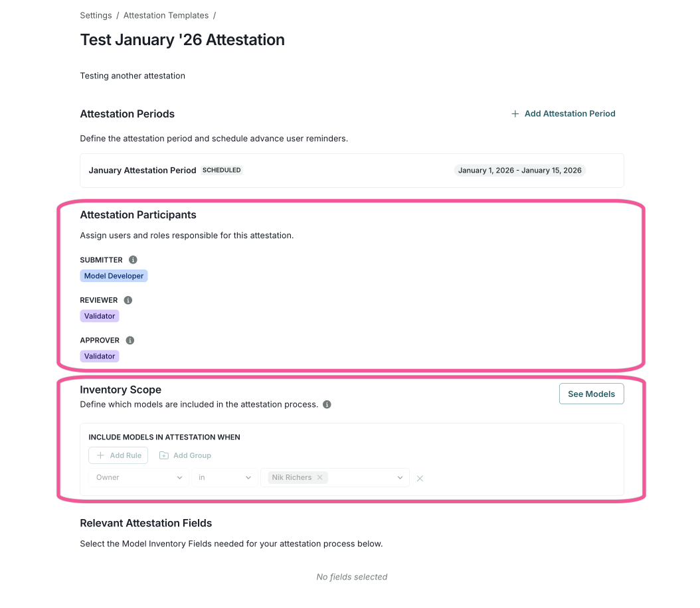The height and width of the screenshot is (608, 700).
Task: Click the SCHEDULED status badge
Action: pos(221,170)
